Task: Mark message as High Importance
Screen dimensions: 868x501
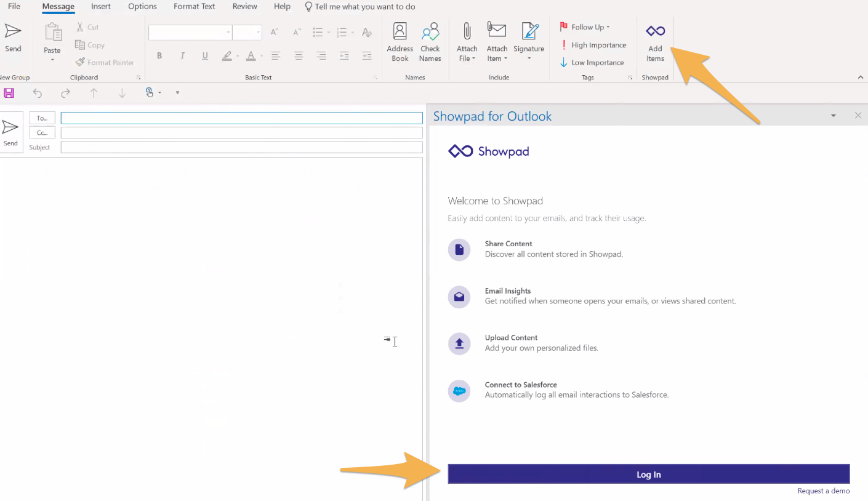Action: click(592, 45)
